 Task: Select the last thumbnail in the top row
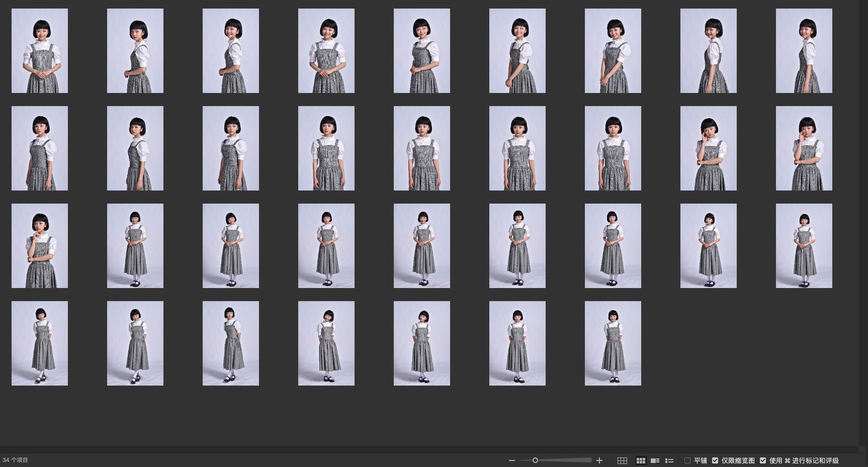coord(804,51)
